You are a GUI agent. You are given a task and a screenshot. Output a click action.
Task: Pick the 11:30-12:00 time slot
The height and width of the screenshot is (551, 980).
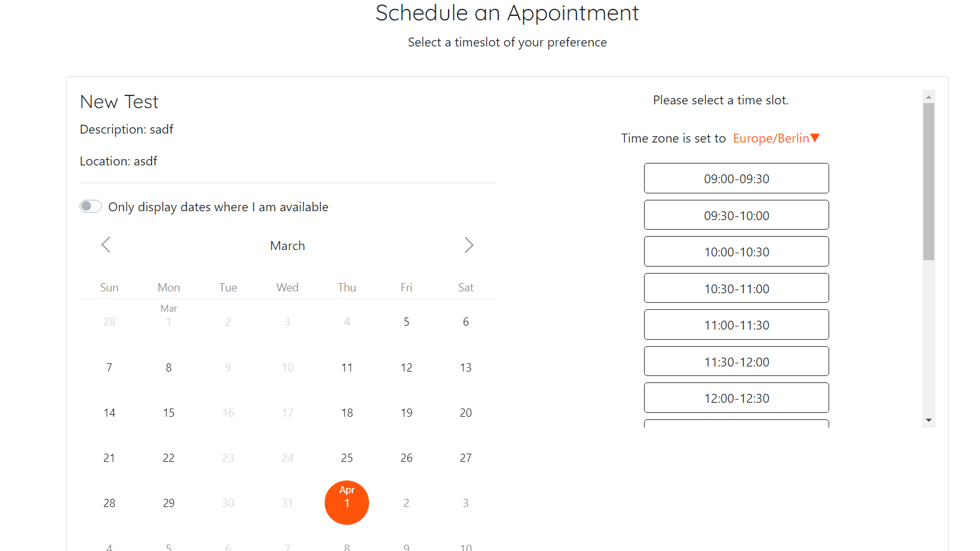[x=736, y=361]
